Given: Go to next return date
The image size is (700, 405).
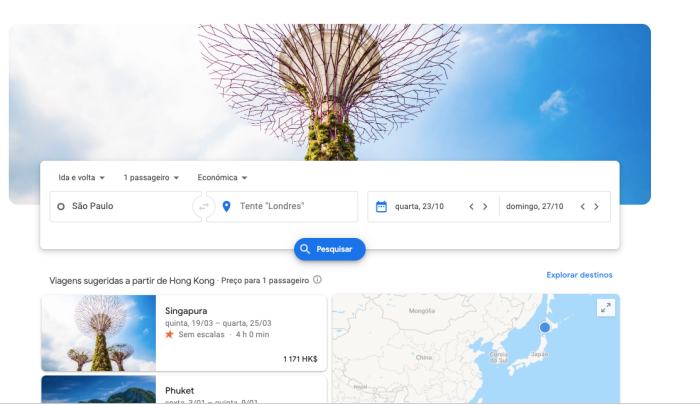Looking at the screenshot, I should tap(596, 206).
